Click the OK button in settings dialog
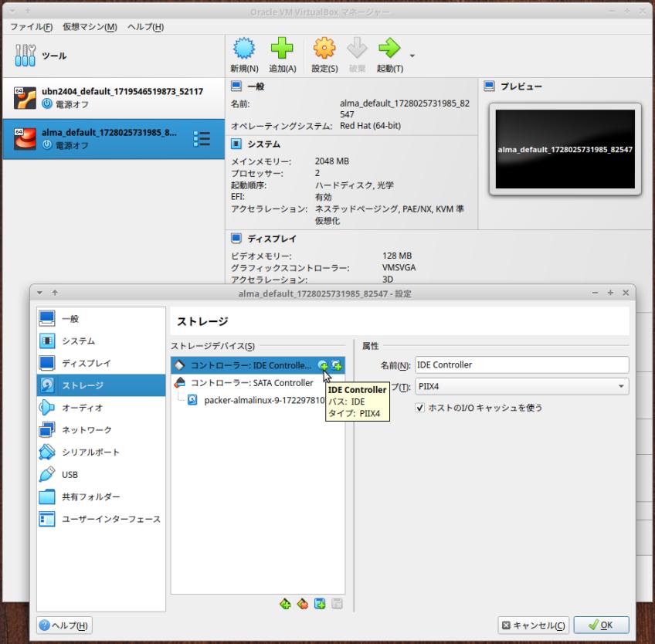 pos(601,625)
